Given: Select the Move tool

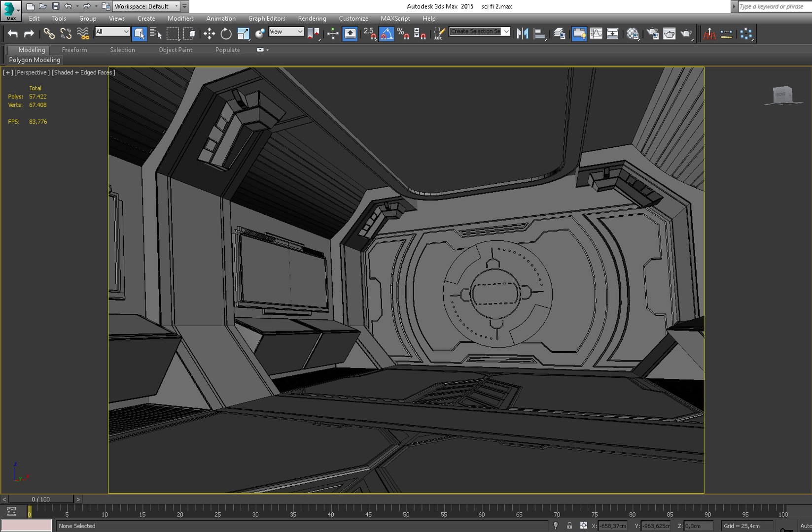Looking at the screenshot, I should [209, 33].
